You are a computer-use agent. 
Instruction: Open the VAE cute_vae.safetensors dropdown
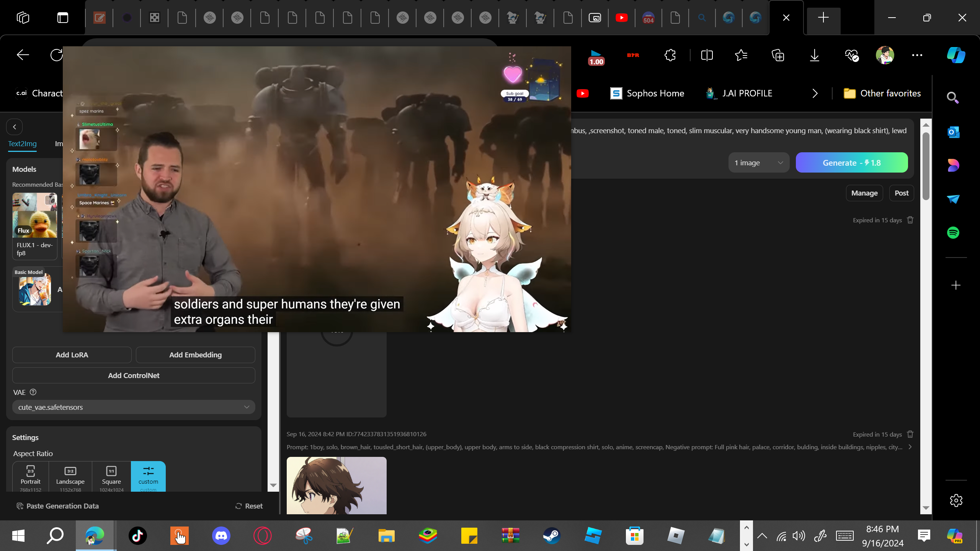134,407
